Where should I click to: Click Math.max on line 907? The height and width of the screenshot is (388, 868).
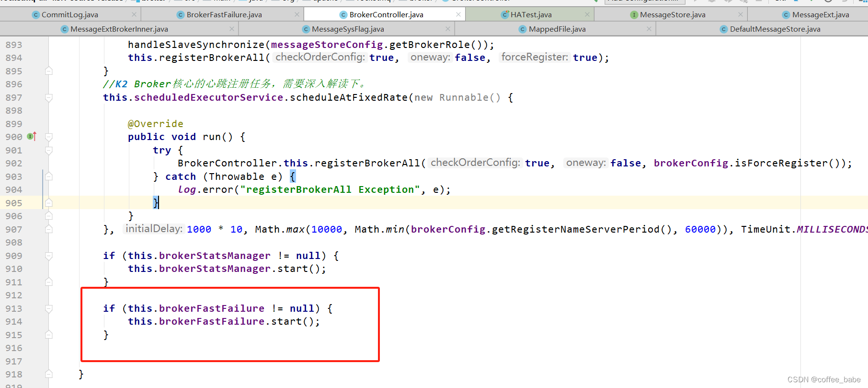click(280, 229)
